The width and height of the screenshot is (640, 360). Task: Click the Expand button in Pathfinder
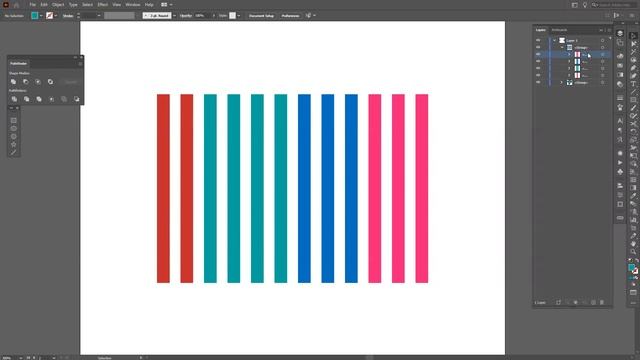pos(71,82)
